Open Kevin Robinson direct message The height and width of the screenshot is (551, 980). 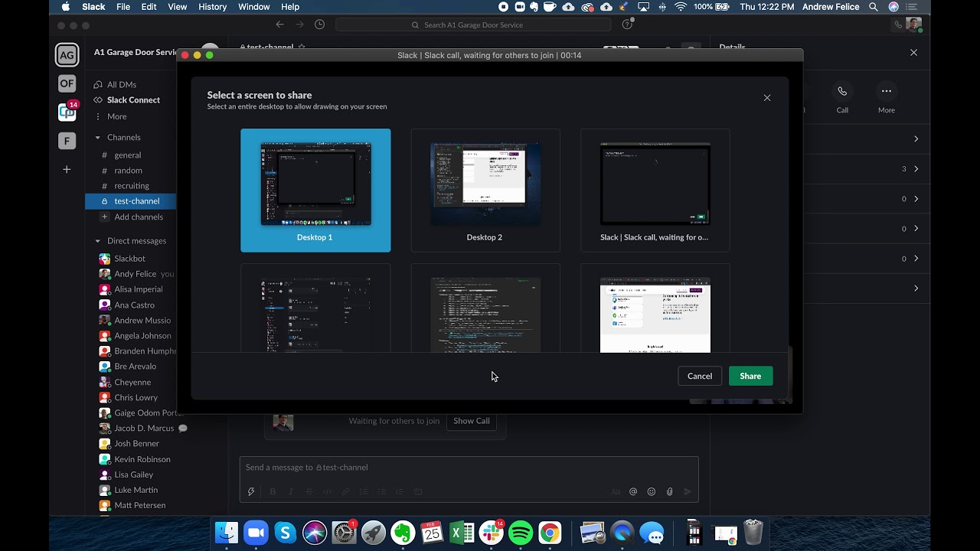[142, 459]
